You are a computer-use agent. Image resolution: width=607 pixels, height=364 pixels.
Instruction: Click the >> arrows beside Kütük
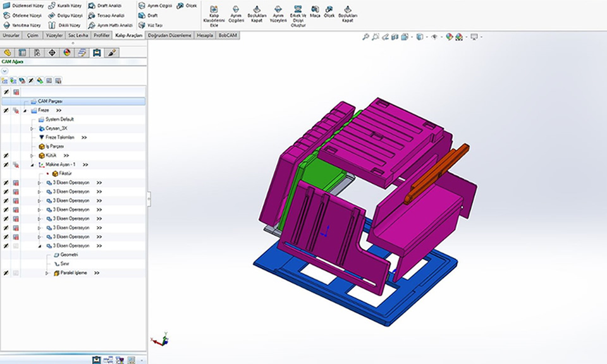(x=66, y=155)
